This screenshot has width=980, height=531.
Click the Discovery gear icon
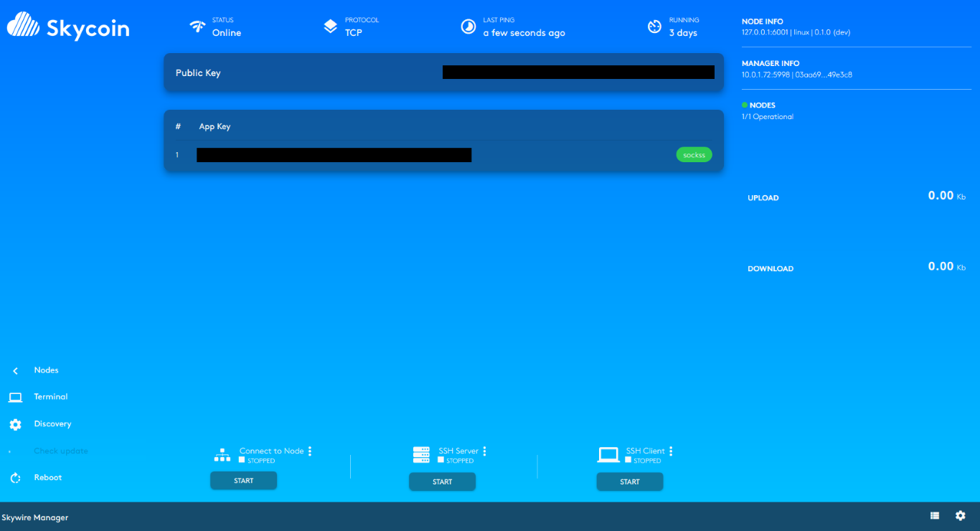coord(15,424)
